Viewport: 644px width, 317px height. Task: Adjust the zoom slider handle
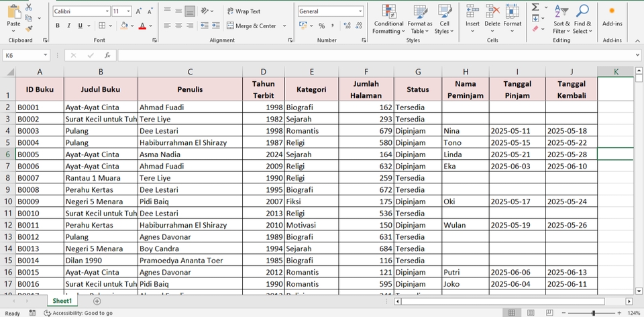(594, 313)
